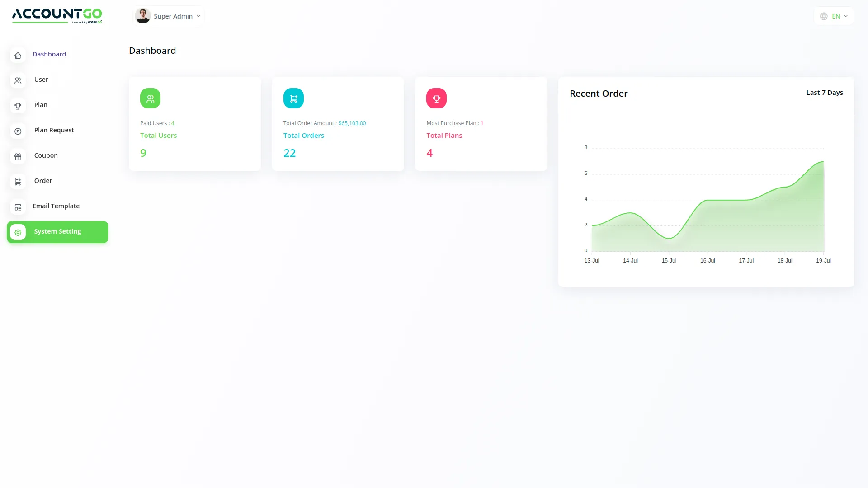Open the Plan Request menu item
The width and height of the screenshot is (868, 488).
coord(54,130)
